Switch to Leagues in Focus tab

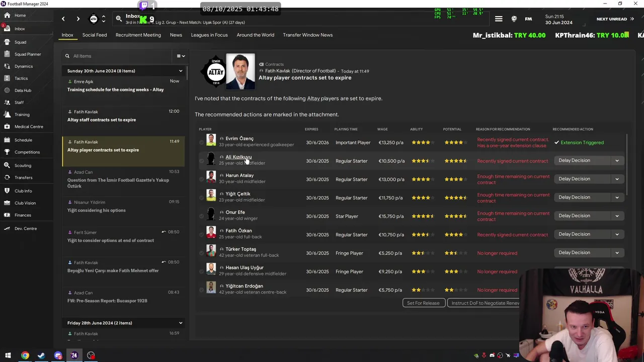pyautogui.click(x=209, y=35)
